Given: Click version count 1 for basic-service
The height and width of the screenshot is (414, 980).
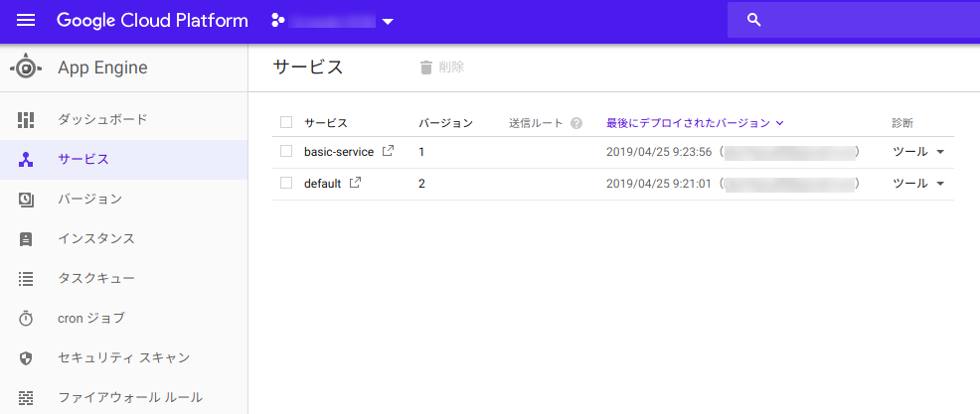Looking at the screenshot, I should (x=421, y=152).
